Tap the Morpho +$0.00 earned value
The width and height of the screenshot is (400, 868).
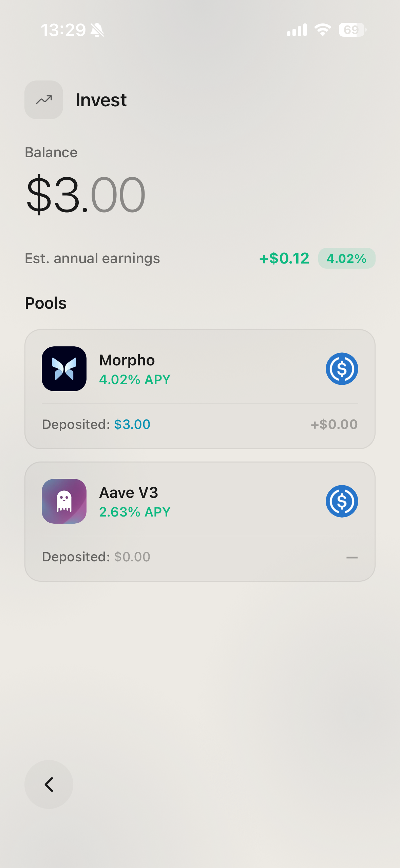(x=334, y=424)
